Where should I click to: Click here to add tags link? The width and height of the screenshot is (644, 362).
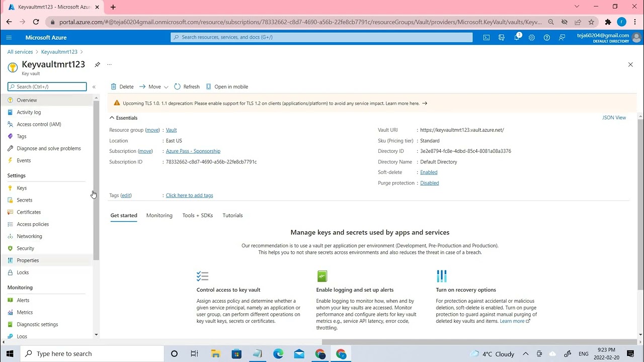(x=189, y=195)
